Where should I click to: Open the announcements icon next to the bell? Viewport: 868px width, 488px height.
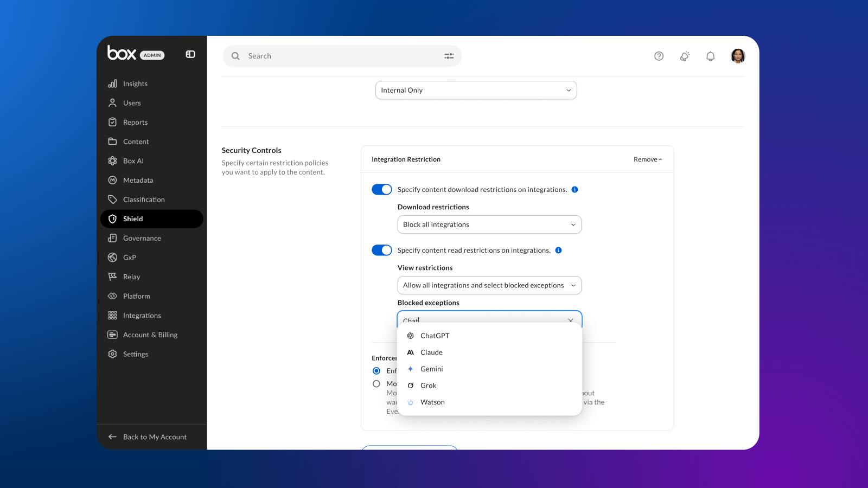coord(685,56)
